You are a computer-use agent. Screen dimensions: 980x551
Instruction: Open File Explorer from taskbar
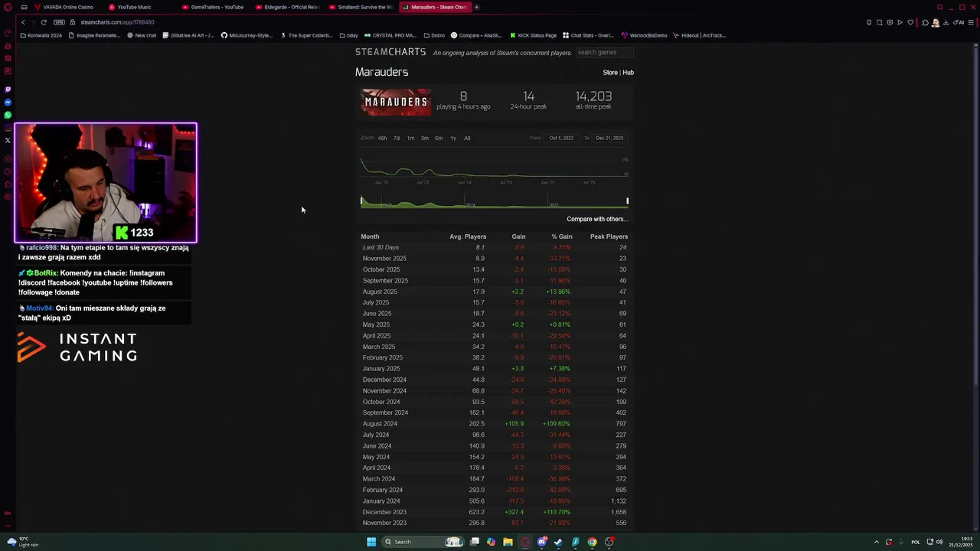(508, 542)
